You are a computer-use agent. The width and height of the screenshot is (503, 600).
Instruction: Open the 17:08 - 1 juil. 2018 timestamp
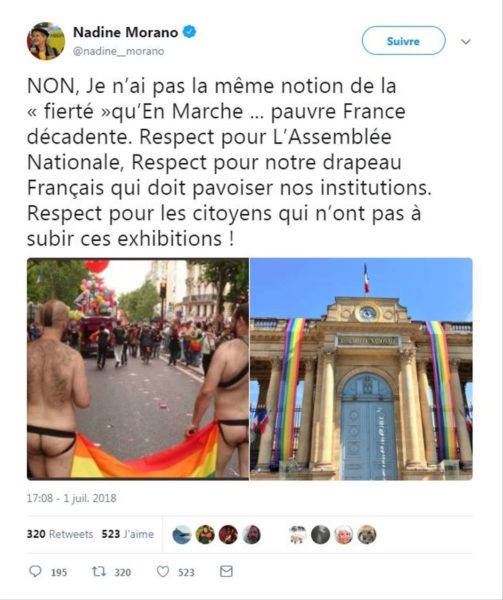point(72,498)
